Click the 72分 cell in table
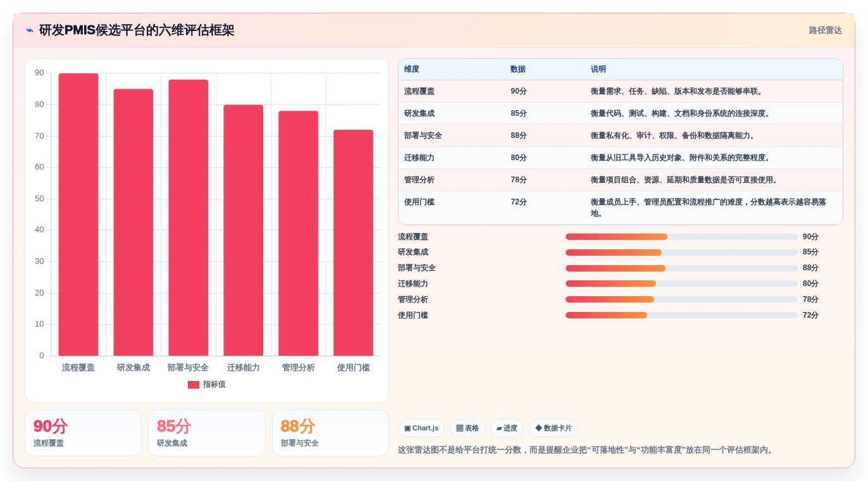The width and height of the screenshot is (868, 481). click(x=519, y=202)
